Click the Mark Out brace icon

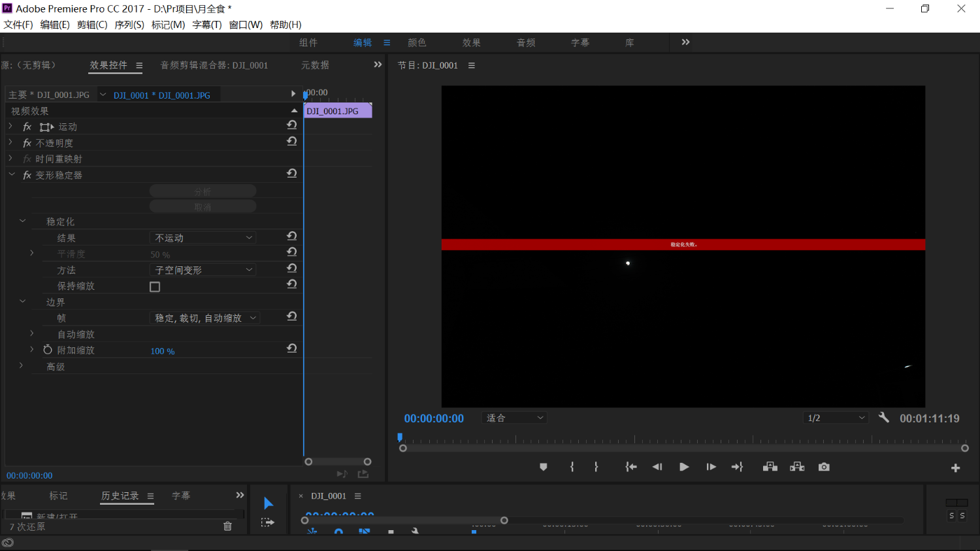[x=596, y=467]
